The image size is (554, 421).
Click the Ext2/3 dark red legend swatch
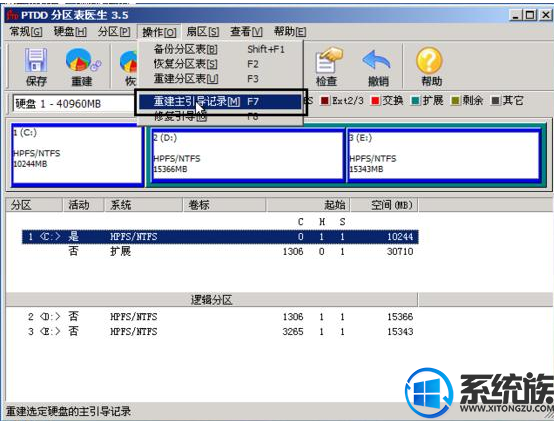coord(324,101)
